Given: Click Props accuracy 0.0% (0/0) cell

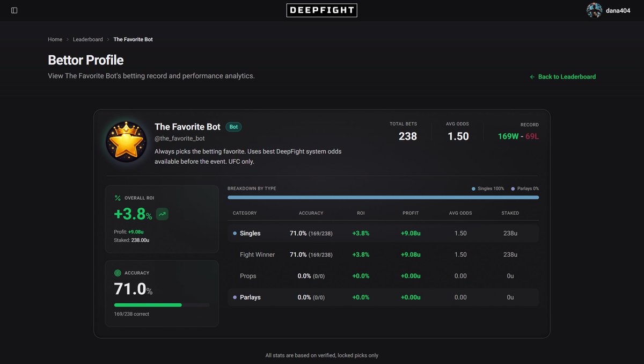Looking at the screenshot, I should [311, 276].
